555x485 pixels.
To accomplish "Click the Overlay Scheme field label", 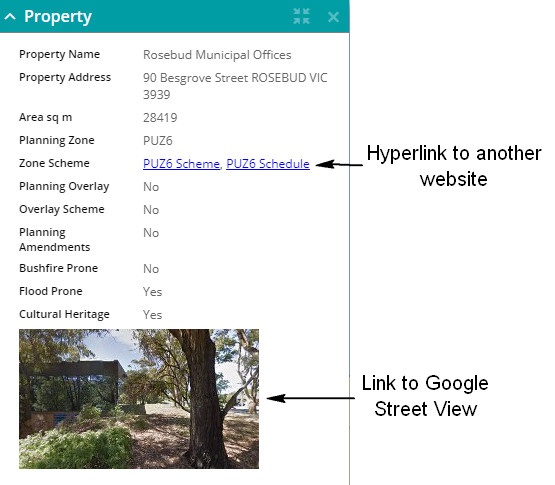I will [62, 209].
